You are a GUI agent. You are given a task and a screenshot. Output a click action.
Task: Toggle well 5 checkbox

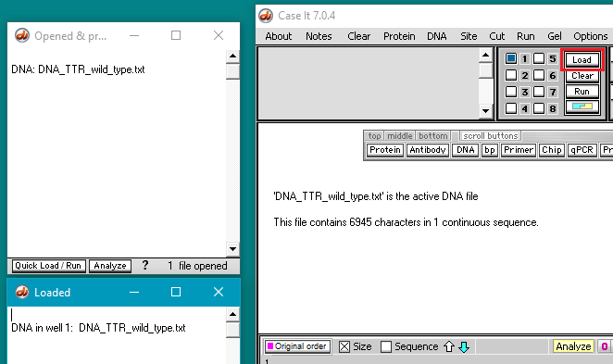point(539,58)
